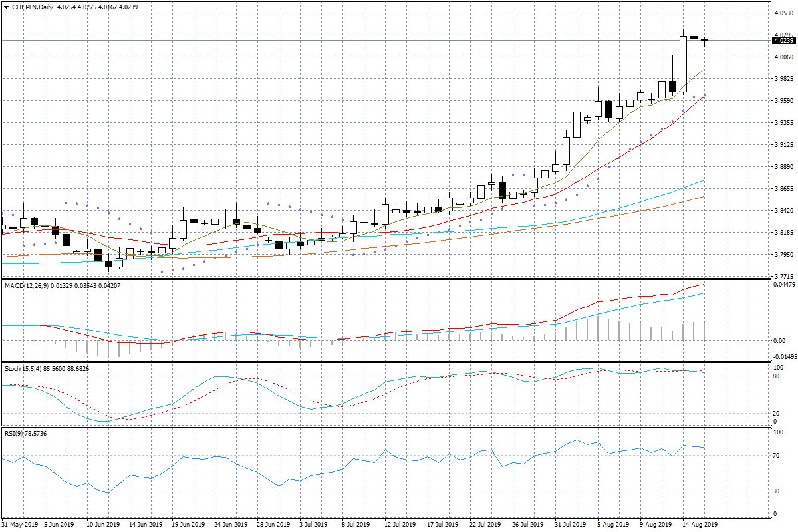This screenshot has height=532, width=798.
Task: Click the 80 level on Stochastic scale
Action: [776, 376]
